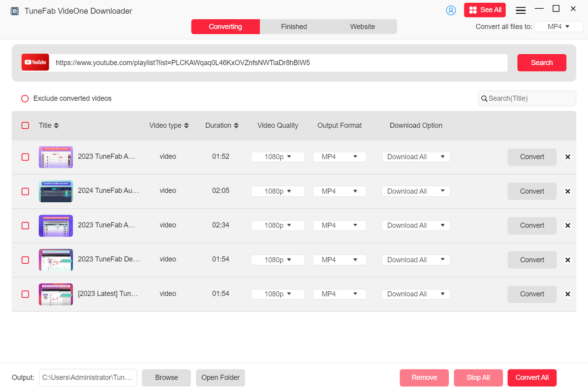Convert the 2023 TuneFab De… video
This screenshot has width=588, height=392.
[532, 260]
